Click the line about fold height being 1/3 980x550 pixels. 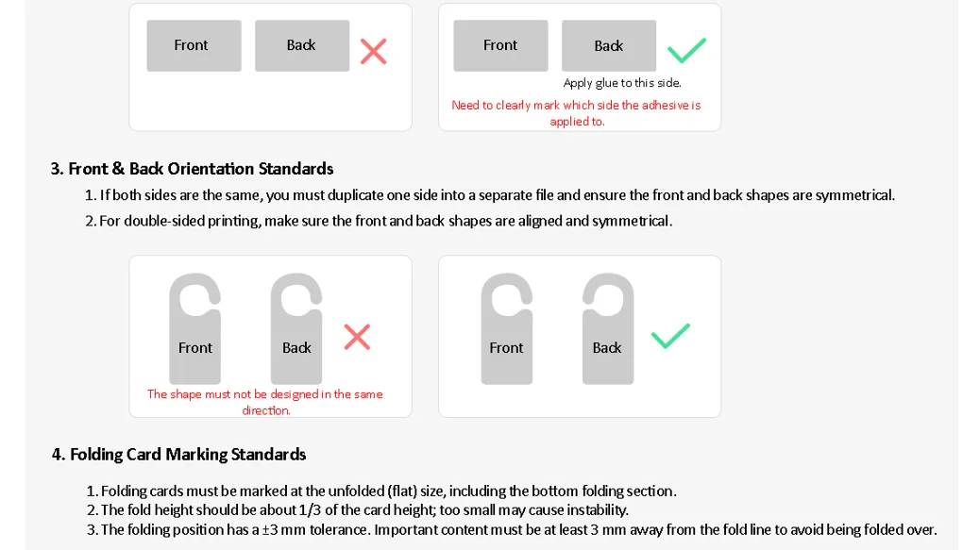[358, 510]
